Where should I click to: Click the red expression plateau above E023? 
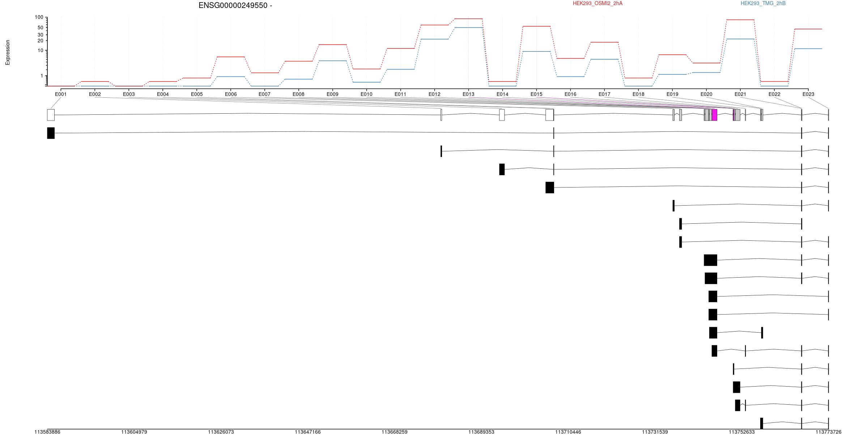[808, 29]
